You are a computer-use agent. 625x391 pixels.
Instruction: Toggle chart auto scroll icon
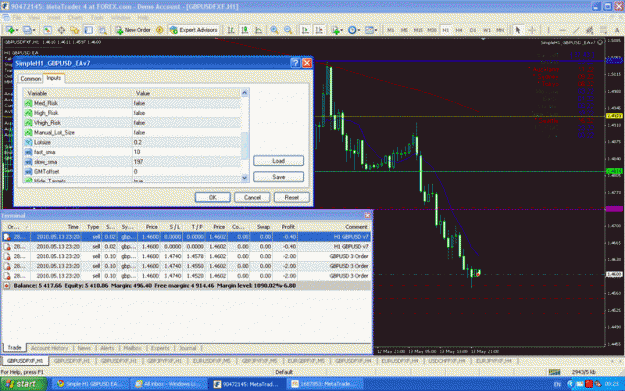coord(305,30)
